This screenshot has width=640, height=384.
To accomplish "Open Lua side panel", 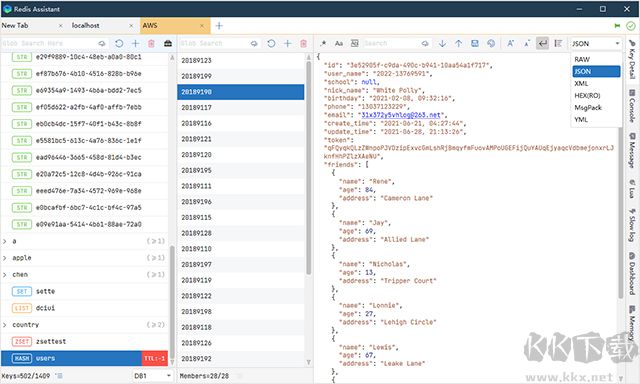I will click(x=632, y=189).
